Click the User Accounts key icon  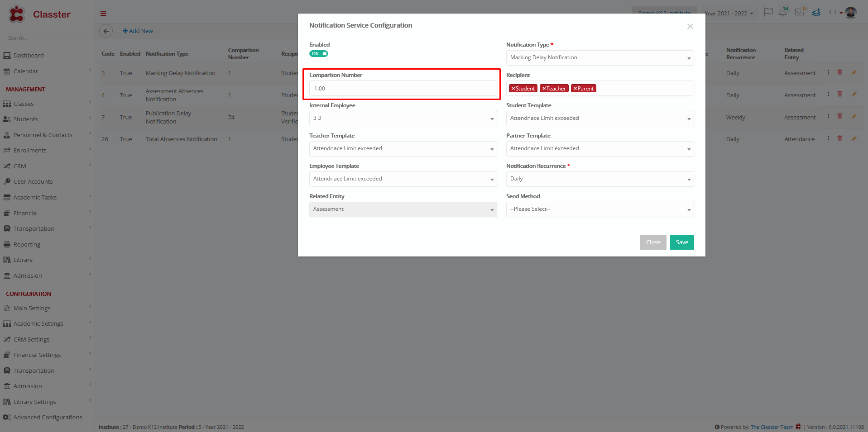[x=7, y=182]
